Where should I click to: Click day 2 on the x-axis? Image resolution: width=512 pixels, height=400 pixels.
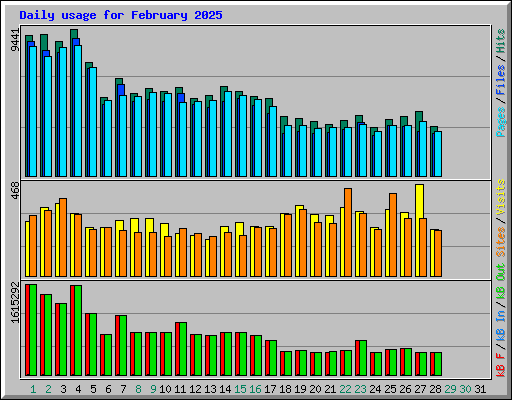(48, 389)
